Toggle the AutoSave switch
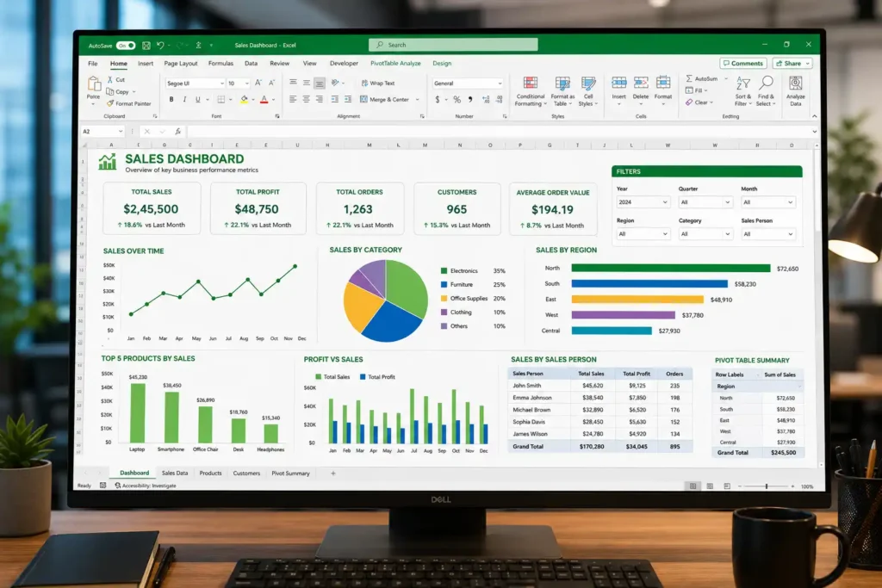 coord(126,46)
